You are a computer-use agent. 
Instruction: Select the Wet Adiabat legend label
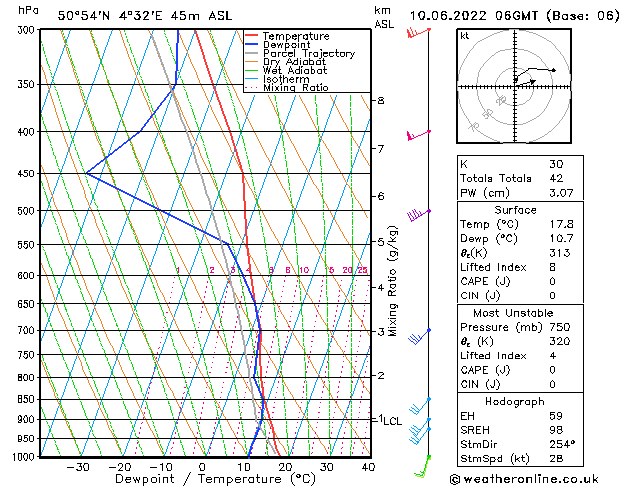(295, 70)
